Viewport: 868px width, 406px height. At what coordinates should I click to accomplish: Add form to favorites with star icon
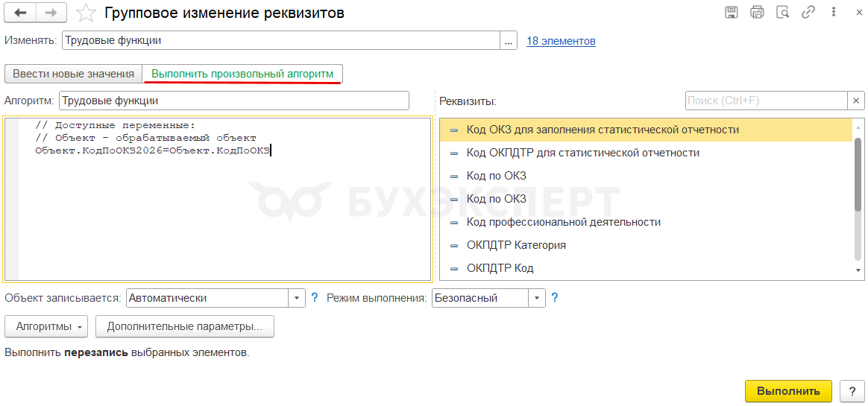87,13
